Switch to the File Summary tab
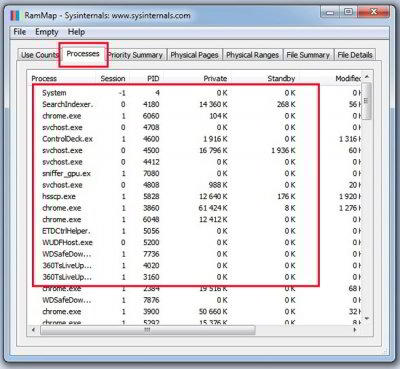The height and width of the screenshot is (369, 400). 308,55
